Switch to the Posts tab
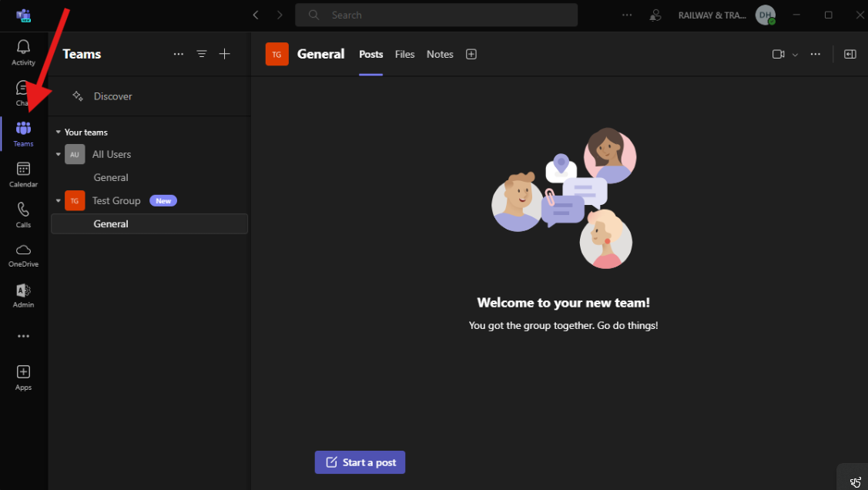The width and height of the screenshot is (868, 490). [x=371, y=54]
